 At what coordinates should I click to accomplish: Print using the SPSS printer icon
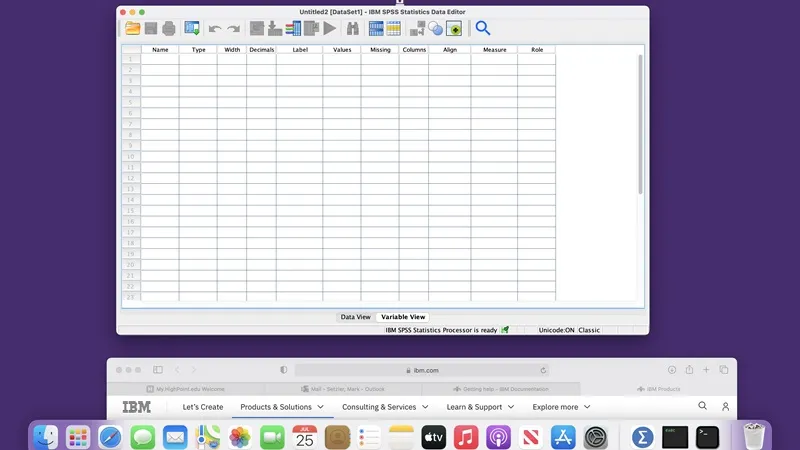(169, 29)
